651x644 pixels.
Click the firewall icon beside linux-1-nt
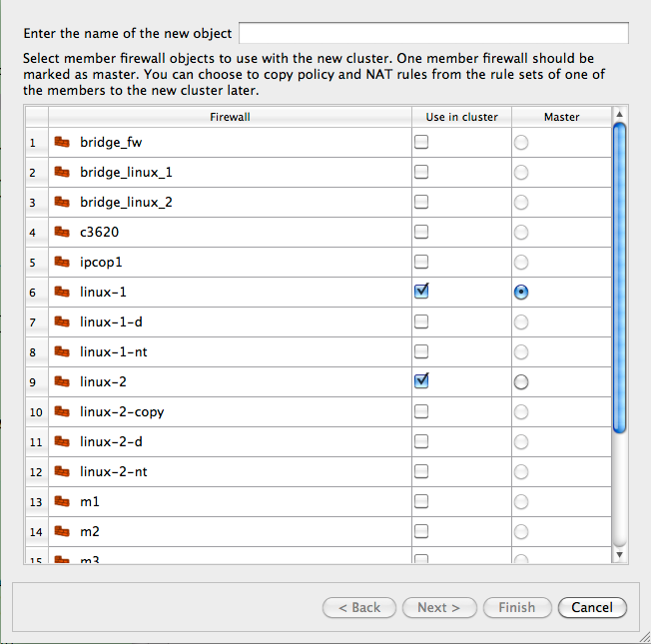[x=62, y=351]
